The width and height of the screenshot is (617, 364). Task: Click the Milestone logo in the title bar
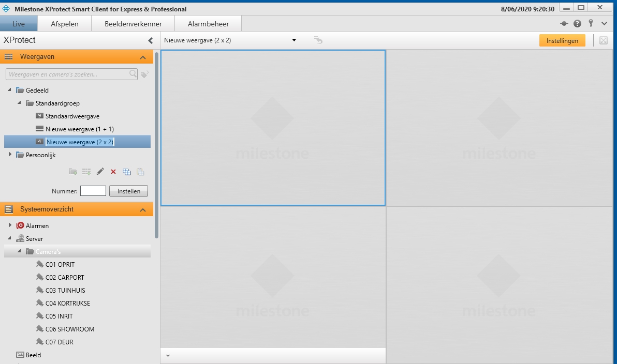click(6, 8)
